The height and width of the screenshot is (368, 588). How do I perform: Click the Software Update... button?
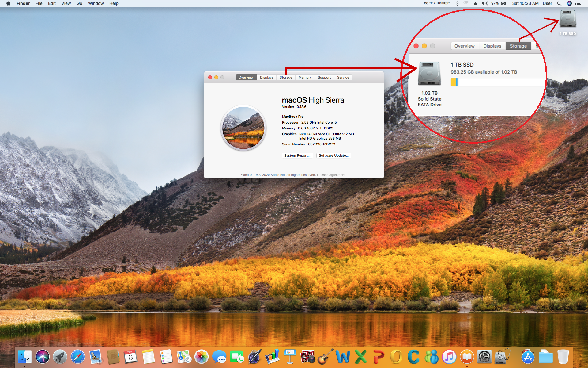(x=334, y=155)
